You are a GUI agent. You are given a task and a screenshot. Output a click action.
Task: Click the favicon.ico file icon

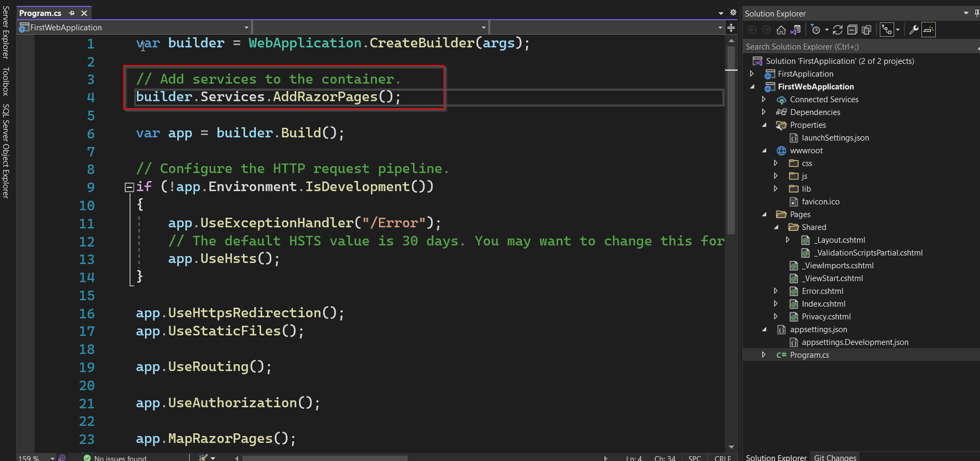click(794, 202)
